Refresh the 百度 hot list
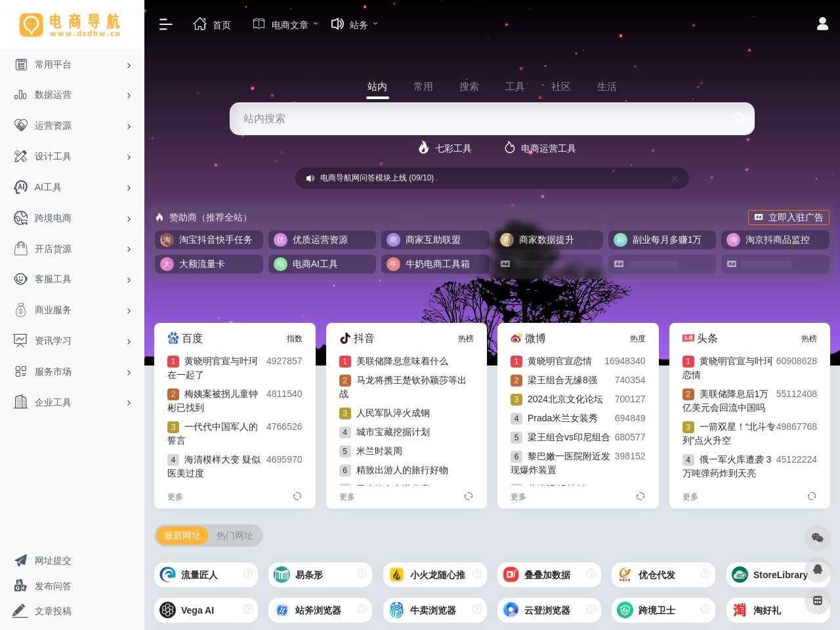Screen dimensions: 840x630 pyautogui.click(x=297, y=496)
